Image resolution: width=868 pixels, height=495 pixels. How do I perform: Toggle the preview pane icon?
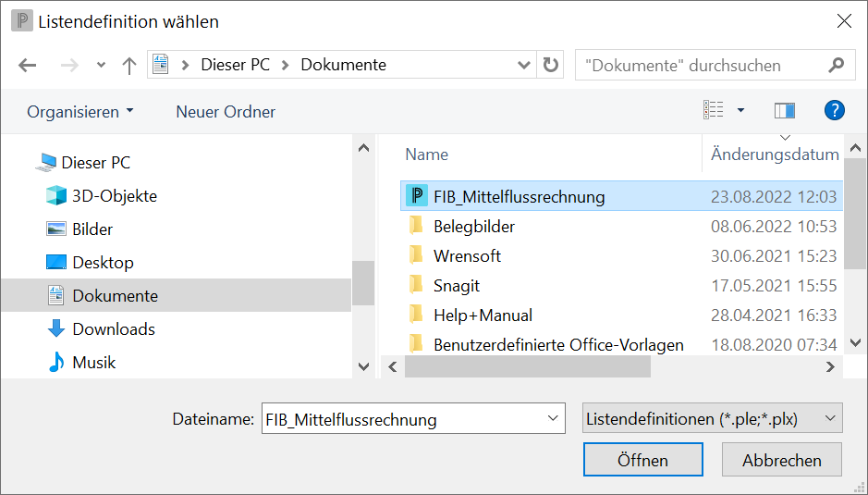(785, 110)
